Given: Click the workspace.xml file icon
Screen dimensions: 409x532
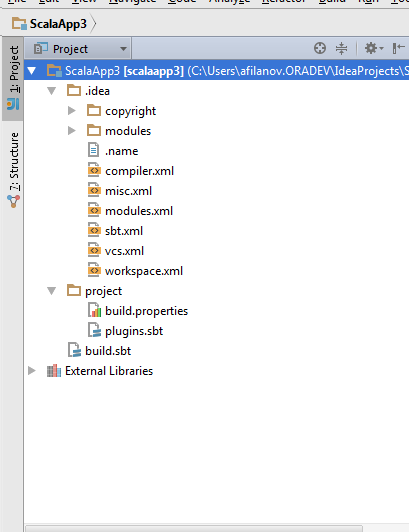Looking at the screenshot, I should point(94,270).
